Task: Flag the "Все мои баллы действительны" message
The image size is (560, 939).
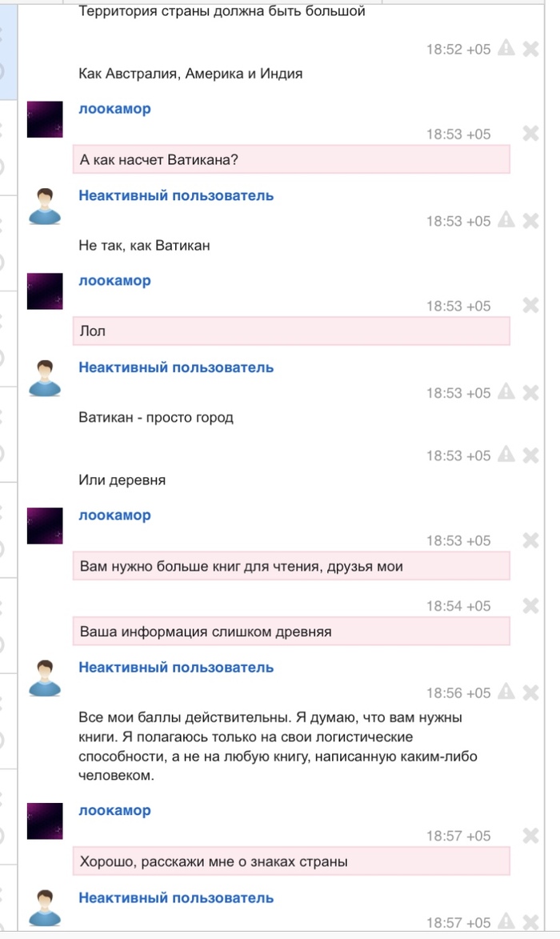Action: pos(506,692)
